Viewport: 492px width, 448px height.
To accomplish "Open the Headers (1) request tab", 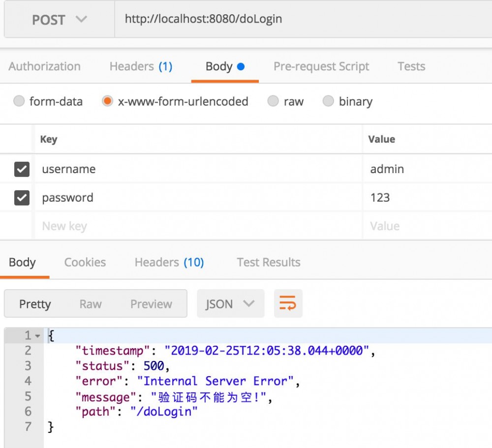I will tap(141, 66).
